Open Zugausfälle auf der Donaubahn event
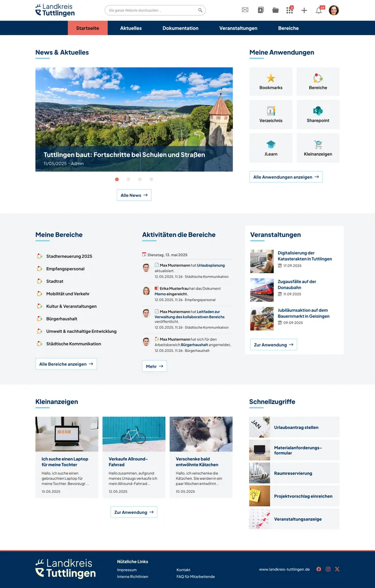This screenshot has width=375, height=588. (297, 285)
